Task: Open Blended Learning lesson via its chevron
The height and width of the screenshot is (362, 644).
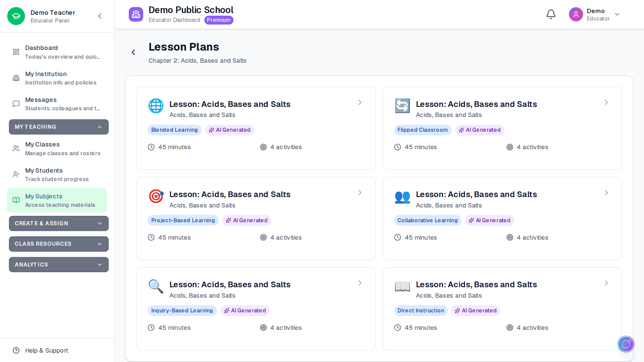Action: 360,103
